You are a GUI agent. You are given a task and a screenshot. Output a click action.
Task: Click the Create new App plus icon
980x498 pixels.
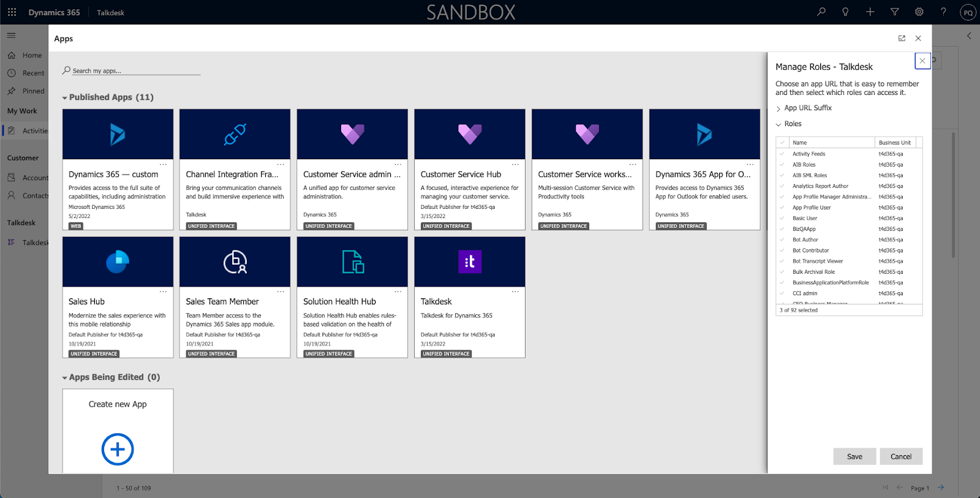click(x=118, y=449)
